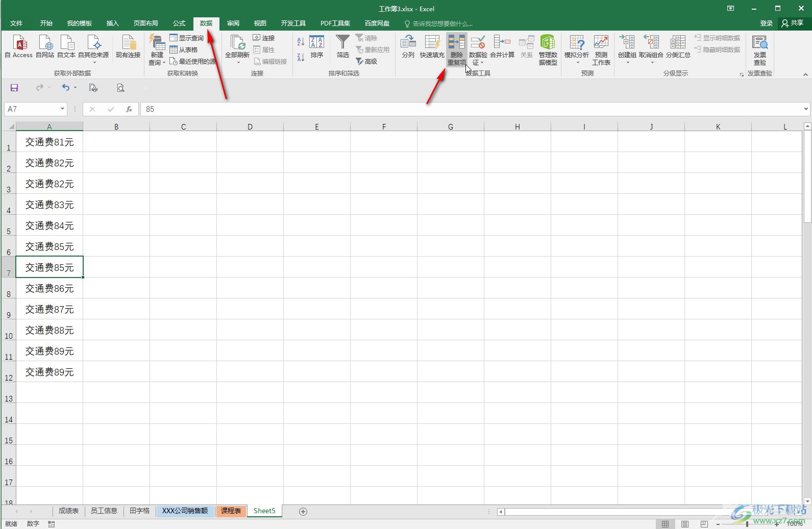The height and width of the screenshot is (529, 812).
Task: Click the 连接 connections button
Action: tap(264, 38)
